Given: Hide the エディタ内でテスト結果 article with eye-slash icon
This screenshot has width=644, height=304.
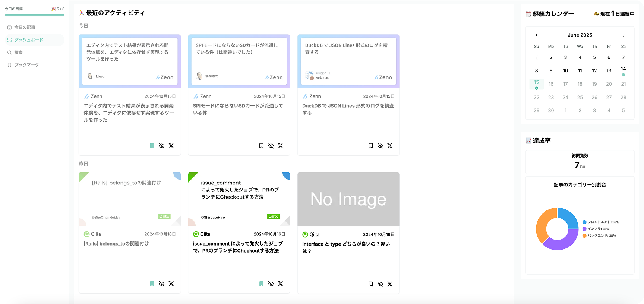Looking at the screenshot, I should click(162, 146).
